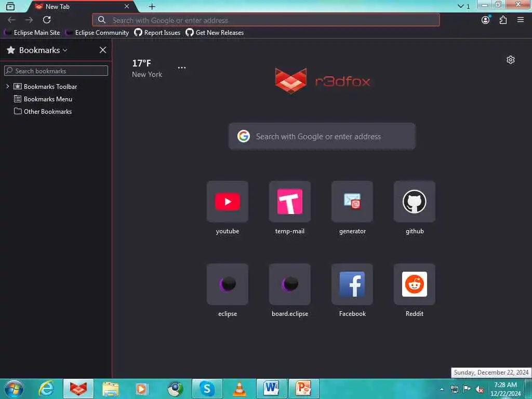The width and height of the screenshot is (532, 399).
Task: Open the Reddit shortcut tile
Action: 414,284
